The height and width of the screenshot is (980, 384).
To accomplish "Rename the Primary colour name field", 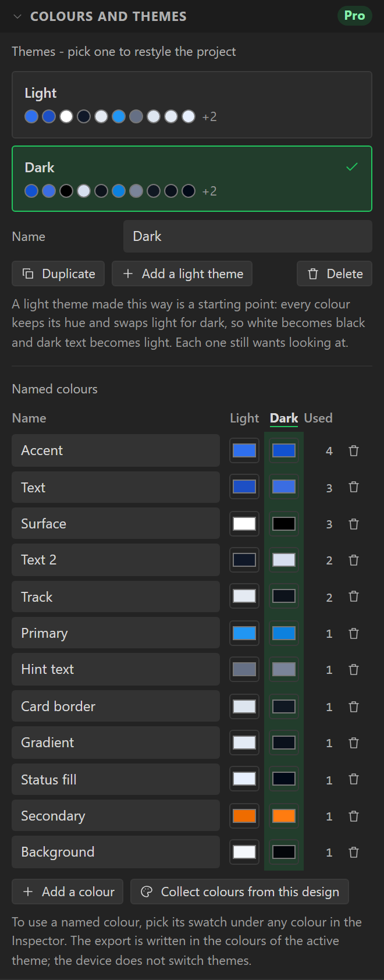I will (116, 633).
